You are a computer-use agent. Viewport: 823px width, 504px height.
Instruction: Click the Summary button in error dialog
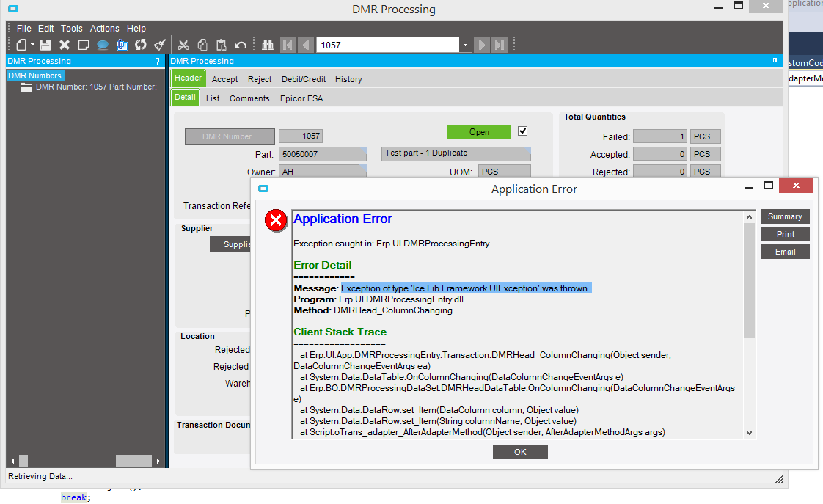pos(785,216)
